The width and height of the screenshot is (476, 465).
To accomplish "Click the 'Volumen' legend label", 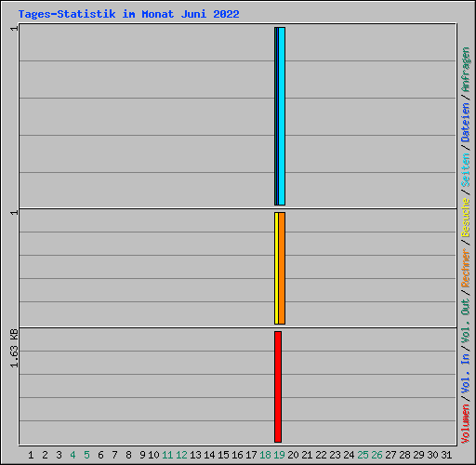I will [466, 424].
